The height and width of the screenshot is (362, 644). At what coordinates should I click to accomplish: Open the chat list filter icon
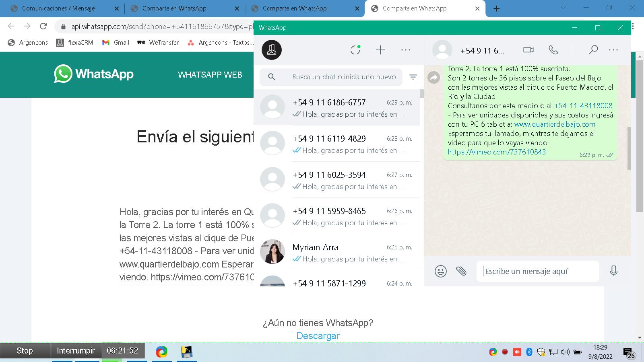tap(413, 77)
